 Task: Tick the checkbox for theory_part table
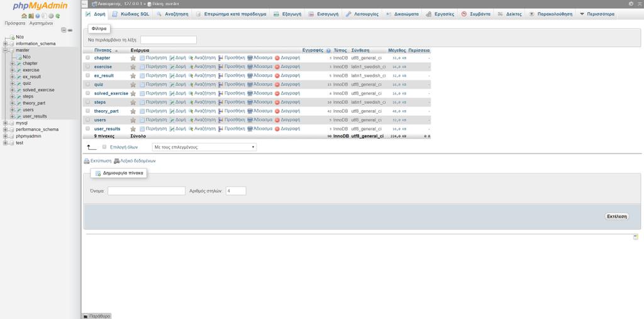click(87, 111)
